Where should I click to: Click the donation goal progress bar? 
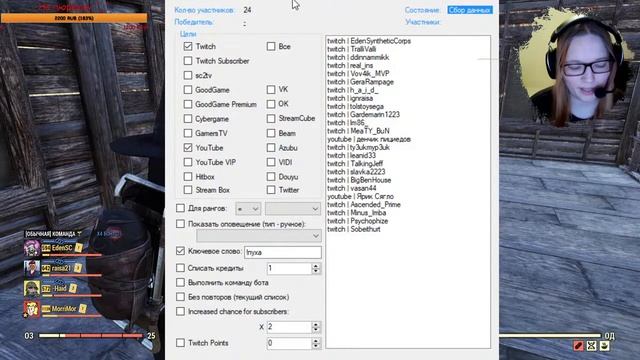click(x=74, y=18)
